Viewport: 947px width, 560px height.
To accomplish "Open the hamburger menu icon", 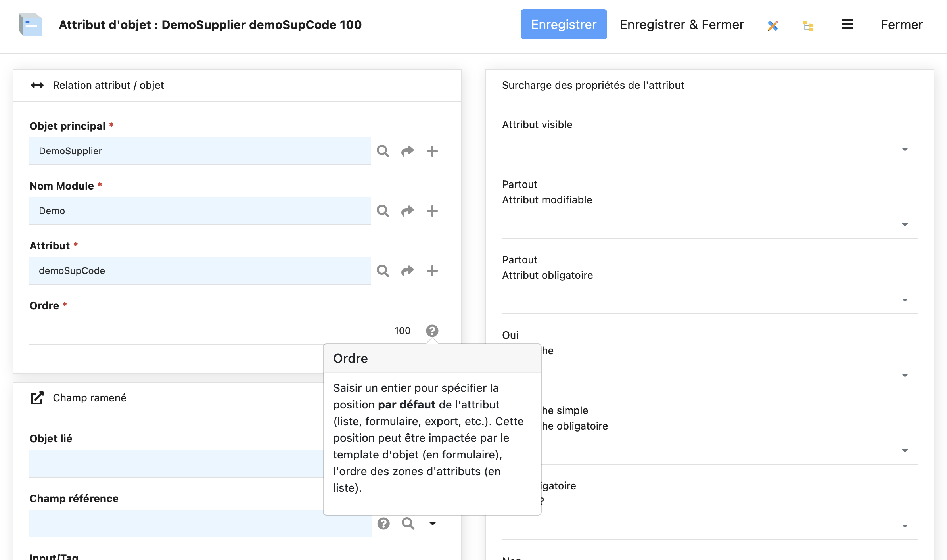I will click(847, 25).
